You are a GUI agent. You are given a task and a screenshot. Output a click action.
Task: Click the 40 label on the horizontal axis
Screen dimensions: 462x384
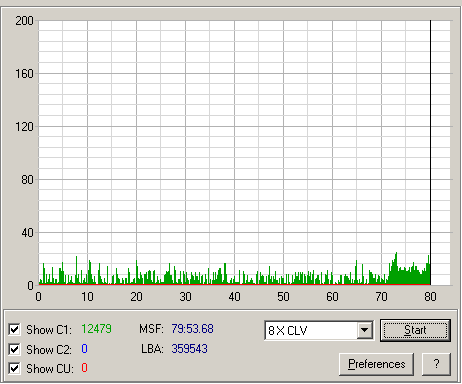point(234,297)
